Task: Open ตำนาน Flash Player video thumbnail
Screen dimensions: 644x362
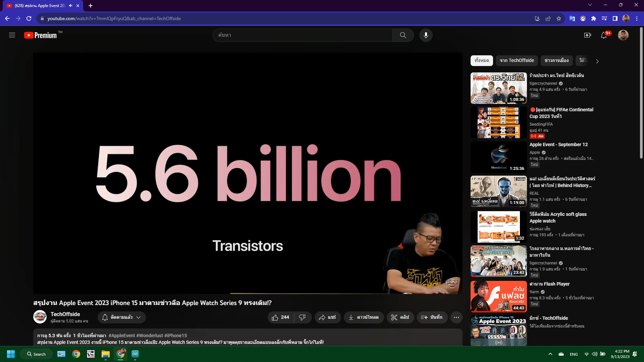Action: coord(498,297)
